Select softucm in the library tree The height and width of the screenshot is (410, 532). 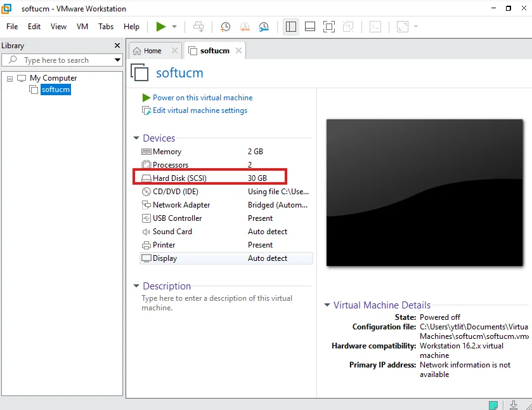pos(56,89)
